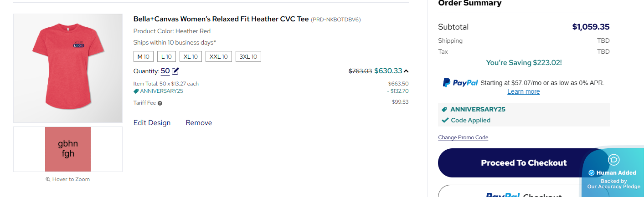
Task: Select the 3XL 10 size box
Action: [248, 57]
